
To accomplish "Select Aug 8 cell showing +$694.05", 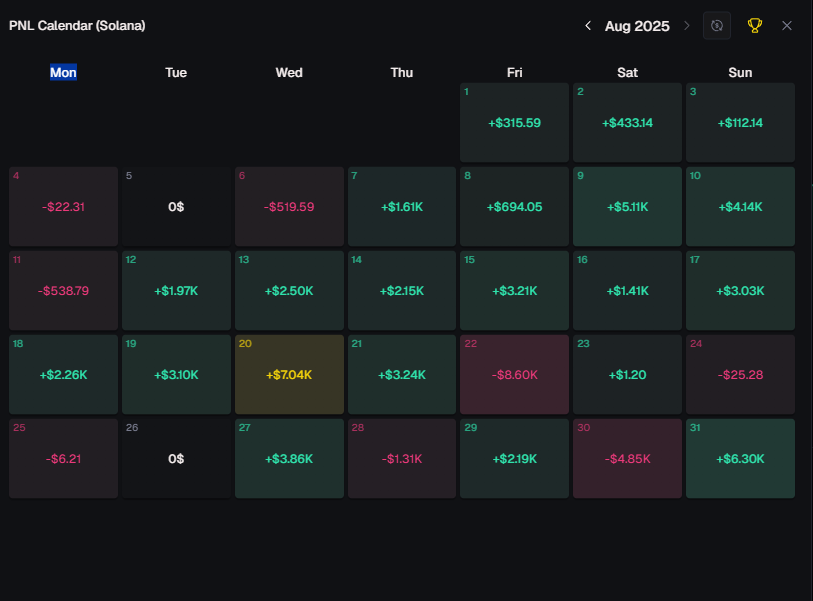I will 514,206.
